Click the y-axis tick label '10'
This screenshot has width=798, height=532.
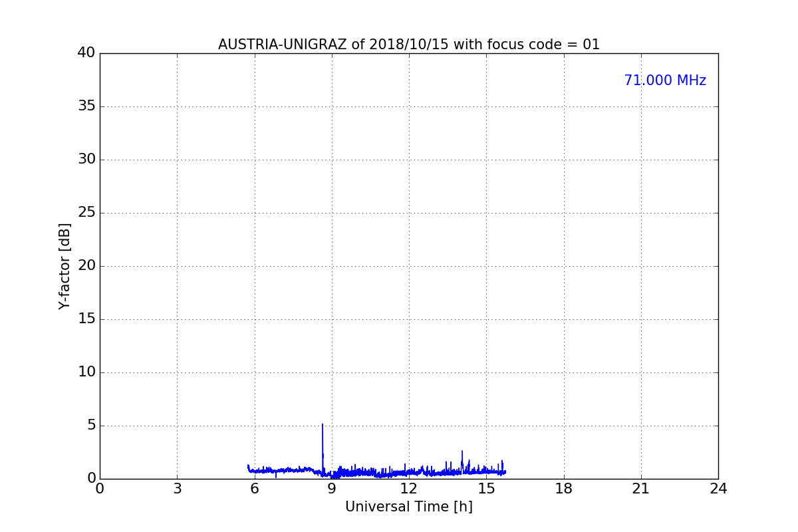click(x=86, y=372)
